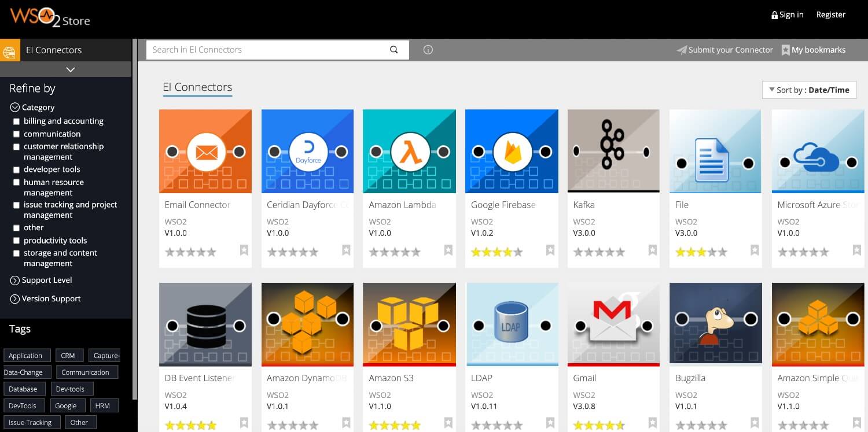
Task: Bookmark the Microsoft Azure Storage connector
Action: pyautogui.click(x=856, y=250)
